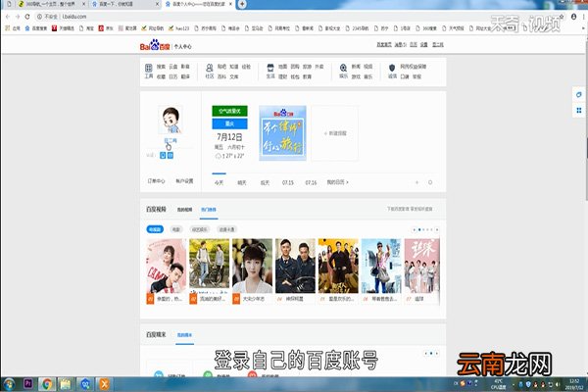Open the Chrome profile avatar icon
Viewport: 588px width, 392px height.
click(573, 17)
